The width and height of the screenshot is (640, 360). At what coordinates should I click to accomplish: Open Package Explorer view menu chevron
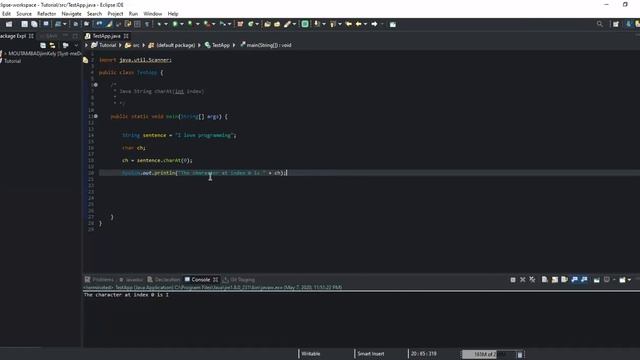(x=76, y=45)
